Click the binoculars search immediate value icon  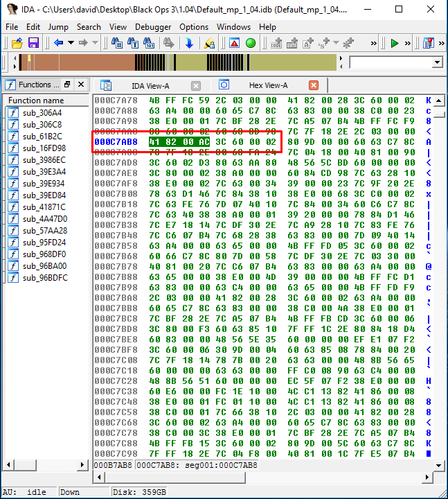point(117,43)
